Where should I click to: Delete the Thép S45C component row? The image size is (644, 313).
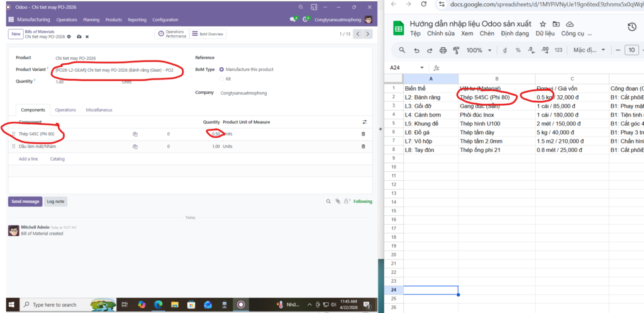click(x=363, y=134)
